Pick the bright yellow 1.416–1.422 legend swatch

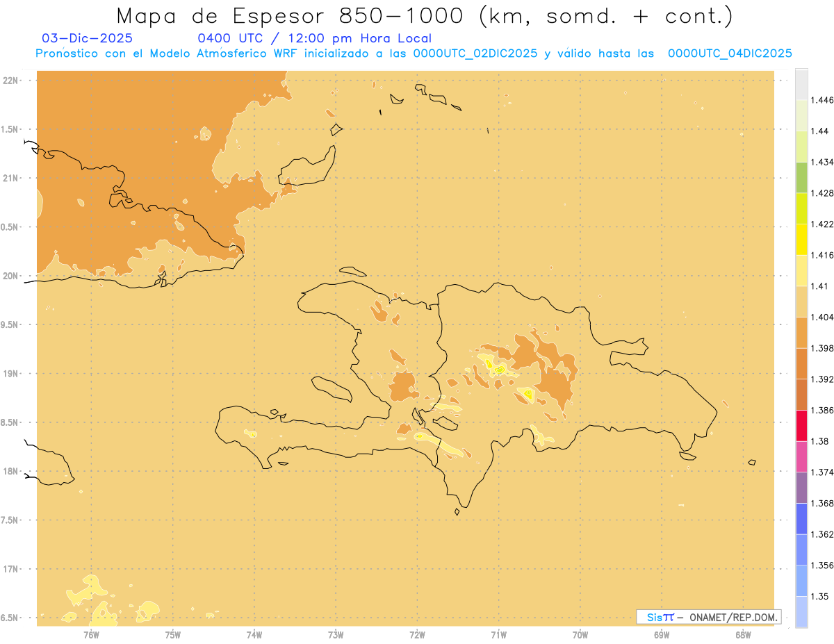pos(801,240)
